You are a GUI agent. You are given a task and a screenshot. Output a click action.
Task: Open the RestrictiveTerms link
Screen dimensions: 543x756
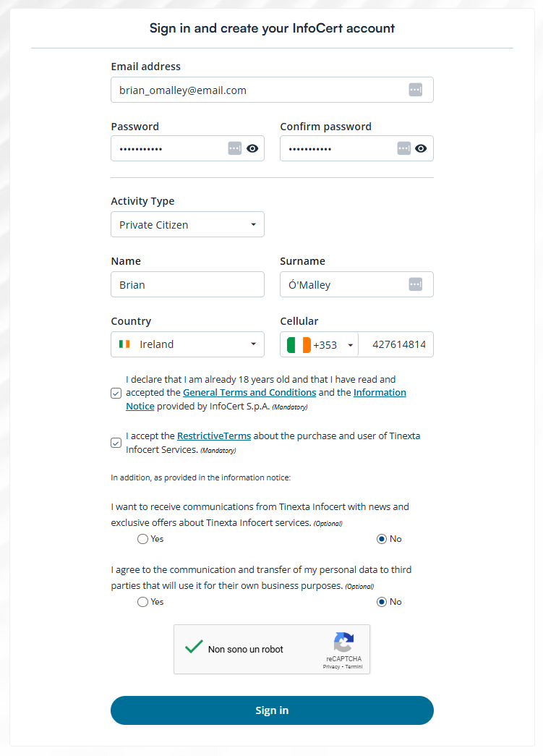tap(214, 436)
